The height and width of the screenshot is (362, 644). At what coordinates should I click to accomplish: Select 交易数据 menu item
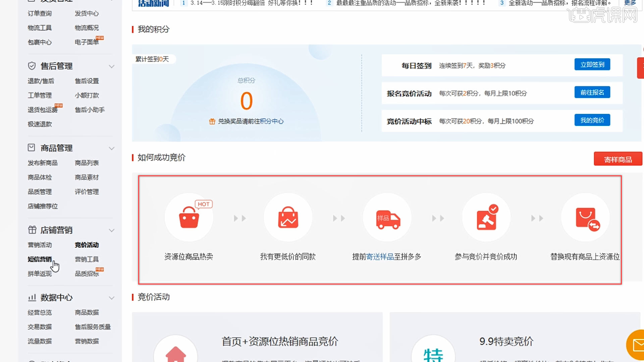coord(40,327)
